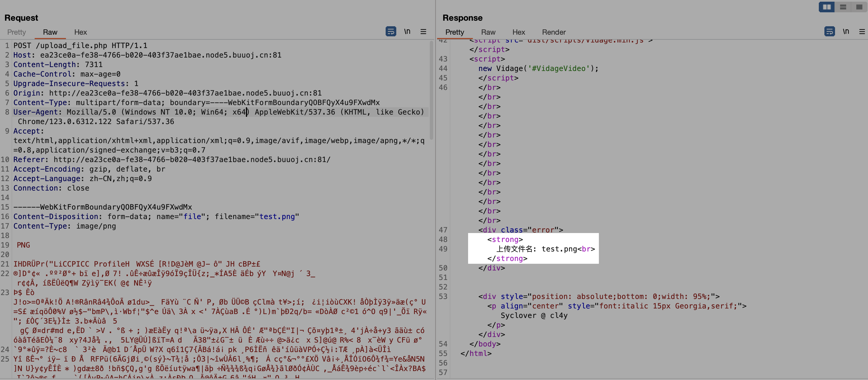Click the POST /upload_file.php request line
This screenshot has height=380, width=868.
80,46
